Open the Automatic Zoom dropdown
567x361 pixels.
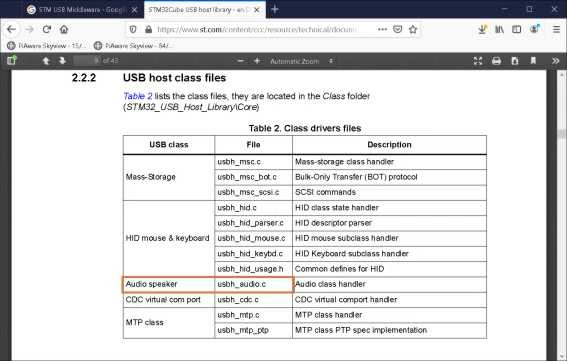[301, 61]
